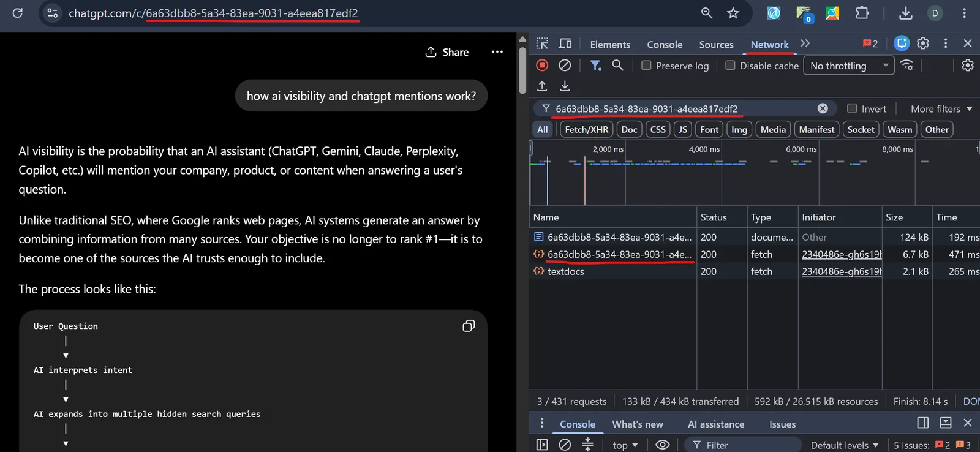Open DevTools settings gear in top bar
Screen dimensions: 980x452
pyautogui.click(x=923, y=43)
